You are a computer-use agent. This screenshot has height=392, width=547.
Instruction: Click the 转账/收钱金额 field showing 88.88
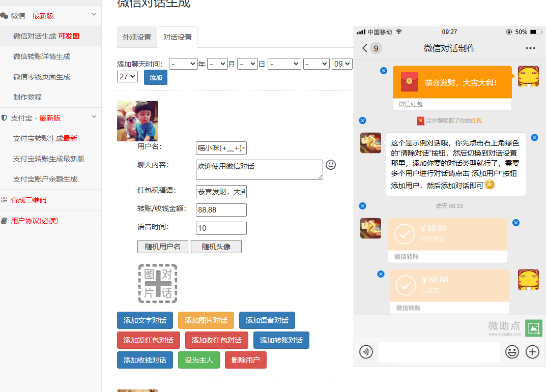coord(221,210)
